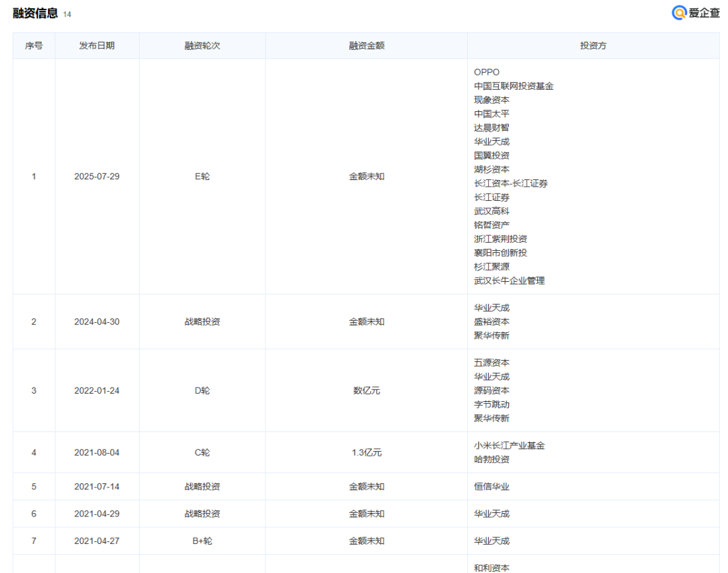Viewport: 728px width, 573px height.
Task: Select the B+轮 round cell
Action: pos(202,541)
